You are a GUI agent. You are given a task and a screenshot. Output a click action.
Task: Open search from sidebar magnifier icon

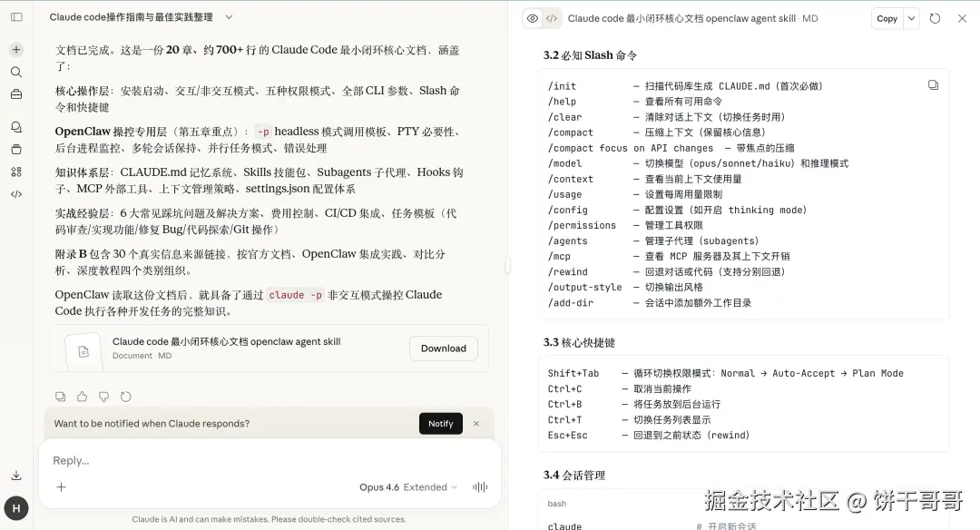pos(16,72)
